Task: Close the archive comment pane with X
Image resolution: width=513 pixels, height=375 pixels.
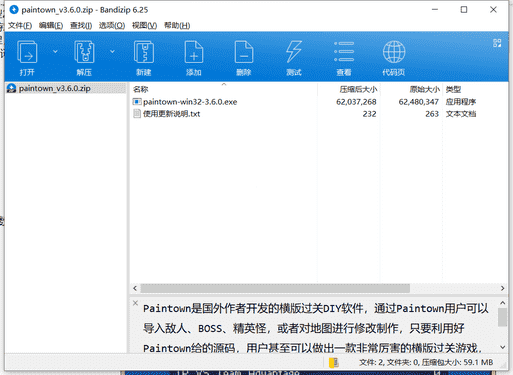Action: point(135,303)
